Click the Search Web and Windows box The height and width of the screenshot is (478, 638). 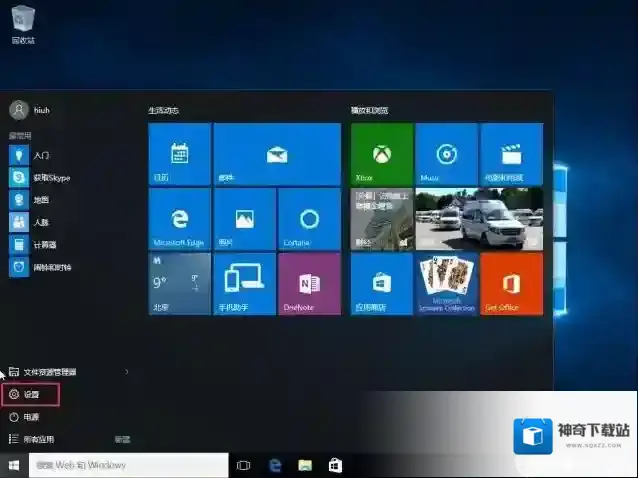coord(128,465)
